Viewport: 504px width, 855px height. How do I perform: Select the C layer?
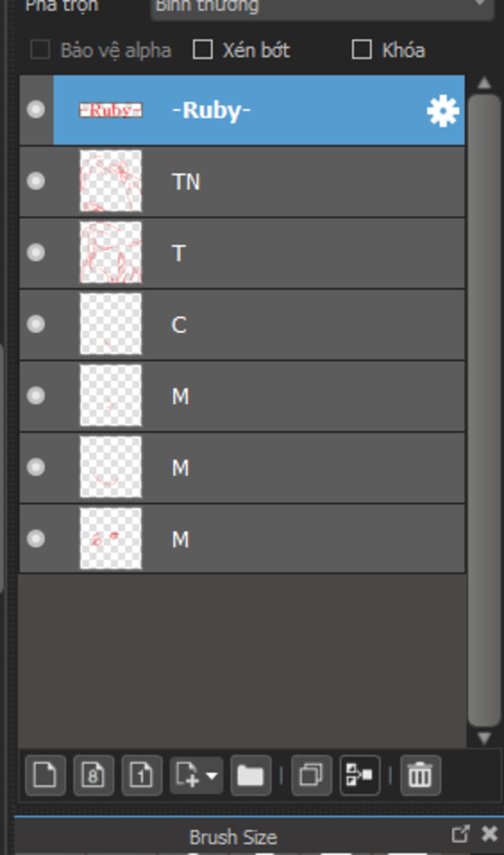[x=242, y=324]
